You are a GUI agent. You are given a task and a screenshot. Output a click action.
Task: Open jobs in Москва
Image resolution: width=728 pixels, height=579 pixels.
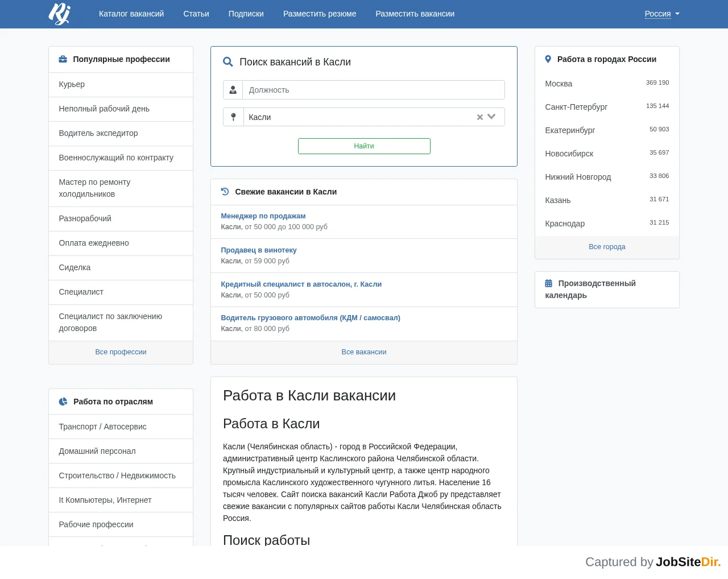(559, 84)
